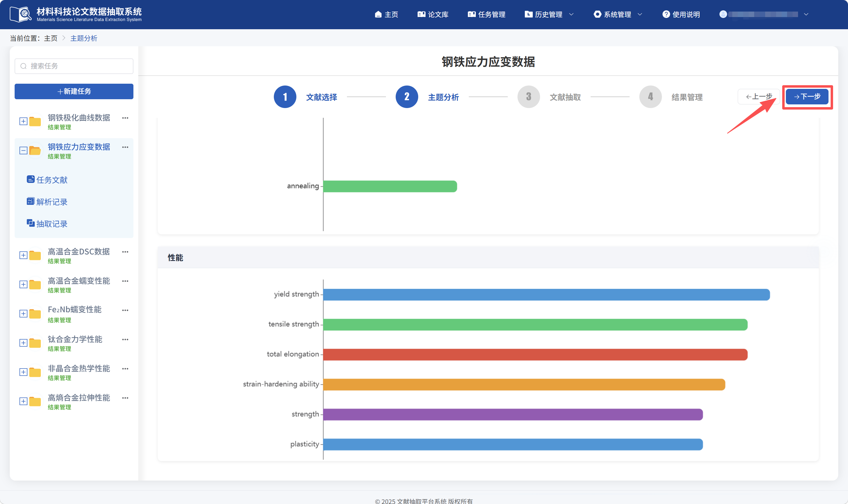Image resolution: width=848 pixels, height=504 pixels.
Task: Open the more menu for 高温合金DSC数据
Action: (125, 252)
